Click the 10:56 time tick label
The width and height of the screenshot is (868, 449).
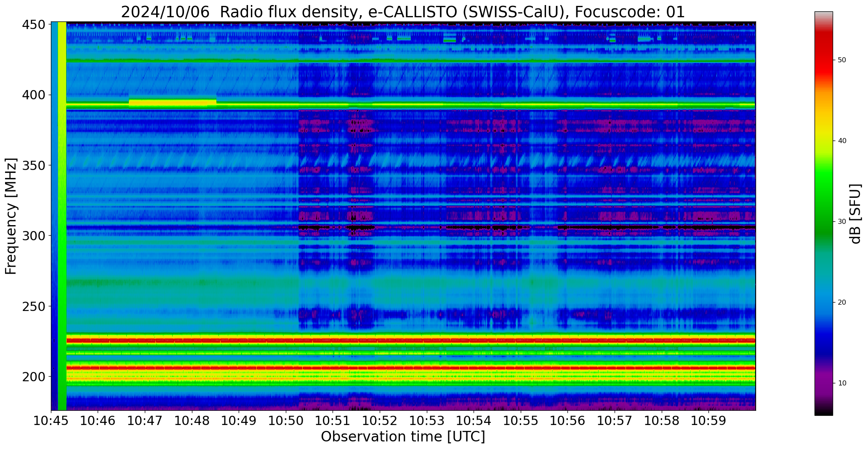pyautogui.click(x=567, y=421)
